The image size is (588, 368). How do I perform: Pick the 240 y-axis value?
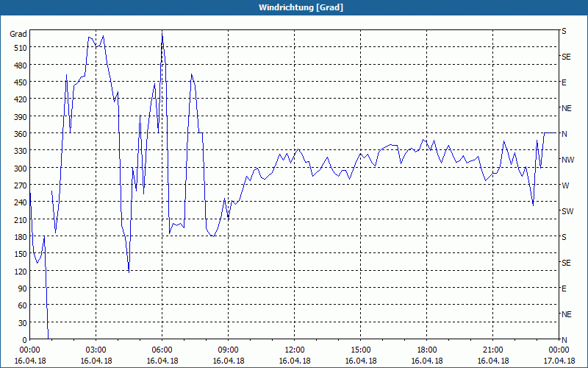pyautogui.click(x=21, y=203)
